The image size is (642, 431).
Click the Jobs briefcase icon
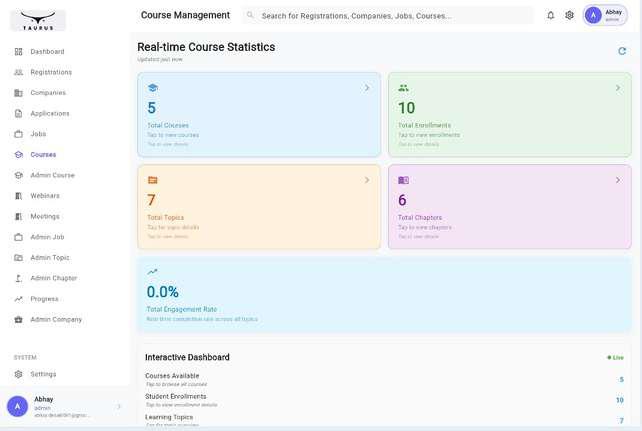point(18,134)
